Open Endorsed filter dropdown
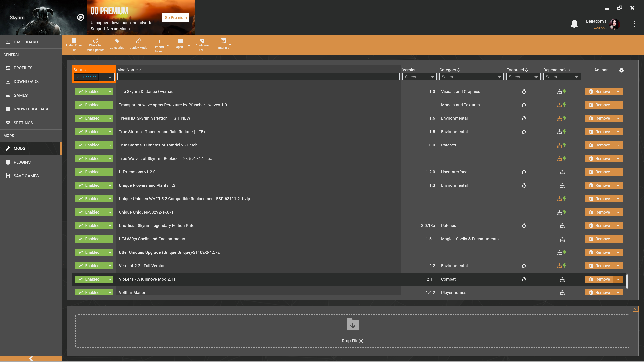 pos(523,77)
